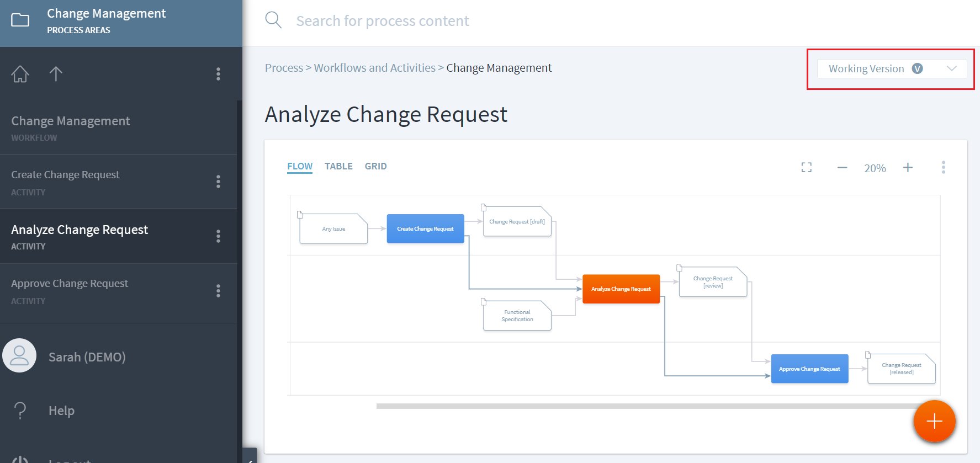Go to the Process breadcrumb link
This screenshot has width=980, height=463.
click(284, 68)
